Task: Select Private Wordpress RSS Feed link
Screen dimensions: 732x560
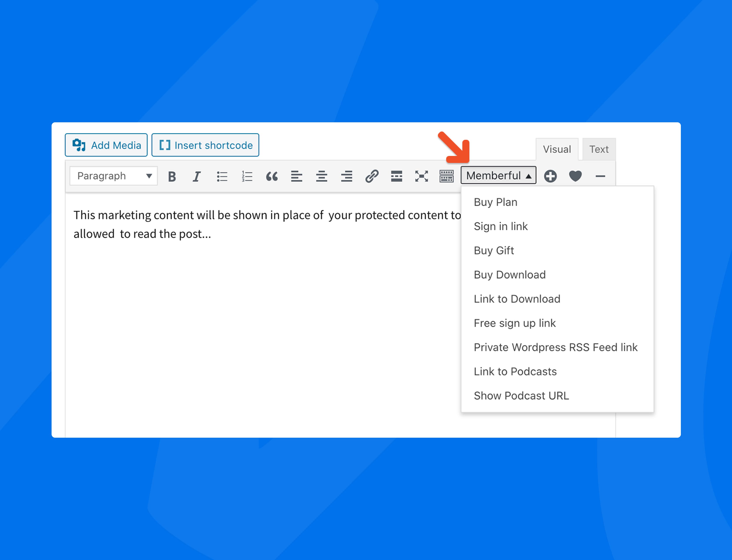Action: point(555,347)
